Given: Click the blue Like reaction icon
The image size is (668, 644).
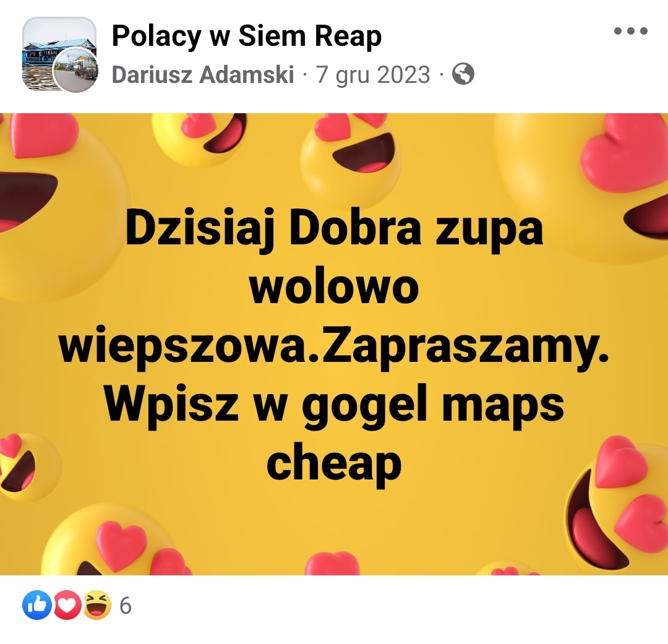Looking at the screenshot, I should [37, 605].
